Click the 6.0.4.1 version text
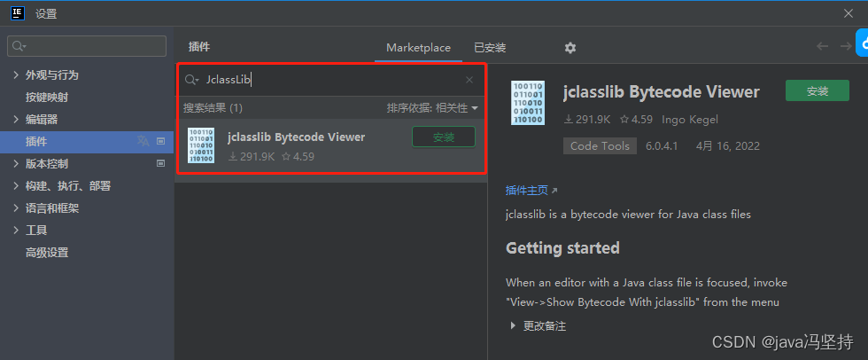868x360 pixels. click(663, 146)
